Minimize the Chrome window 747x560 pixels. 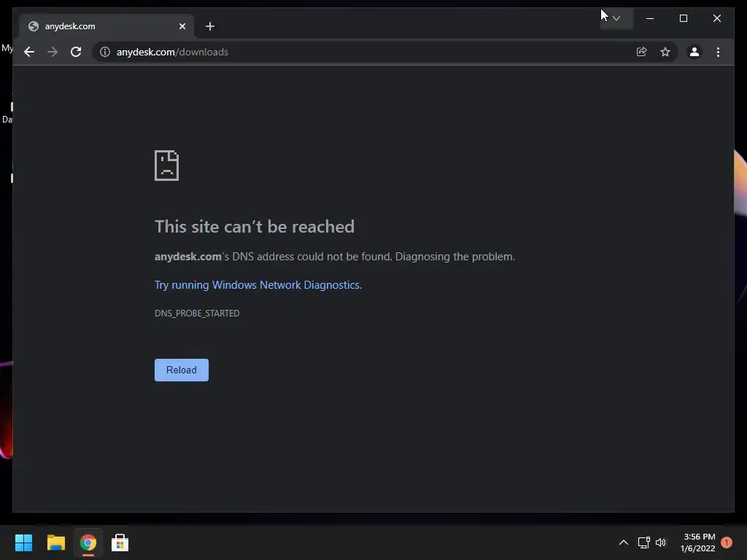tap(650, 18)
